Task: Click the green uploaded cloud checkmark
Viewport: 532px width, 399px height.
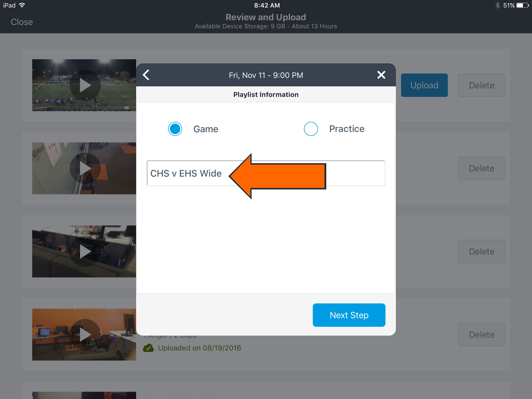Action: point(149,348)
